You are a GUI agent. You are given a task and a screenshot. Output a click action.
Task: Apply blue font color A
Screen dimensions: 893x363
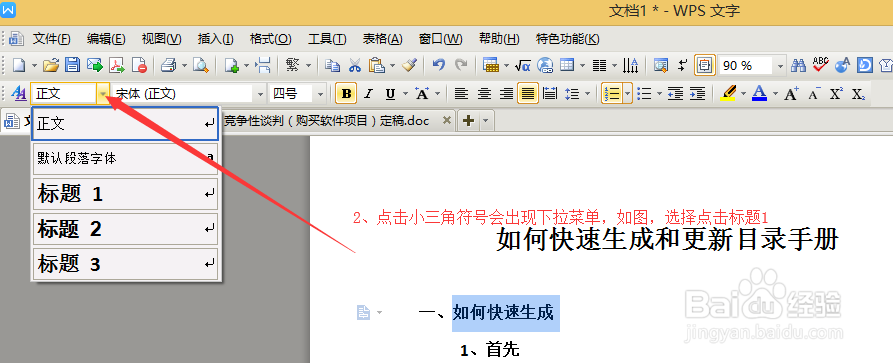click(760, 93)
